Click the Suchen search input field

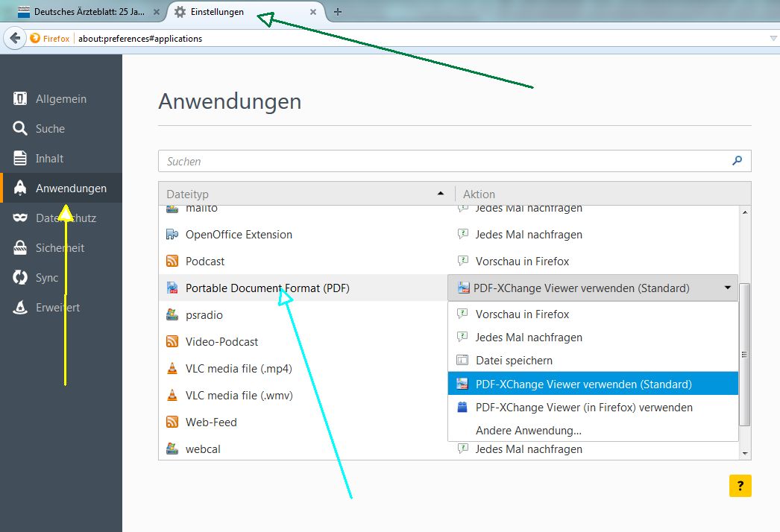tap(455, 161)
